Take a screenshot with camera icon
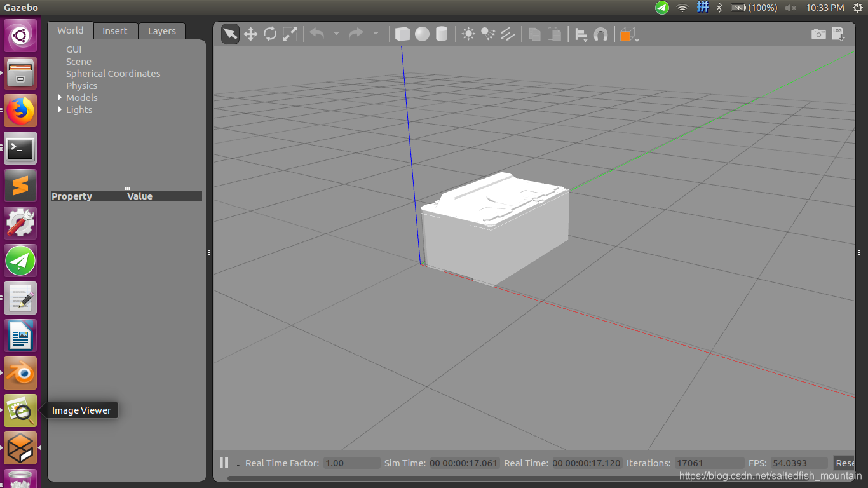 tap(818, 34)
